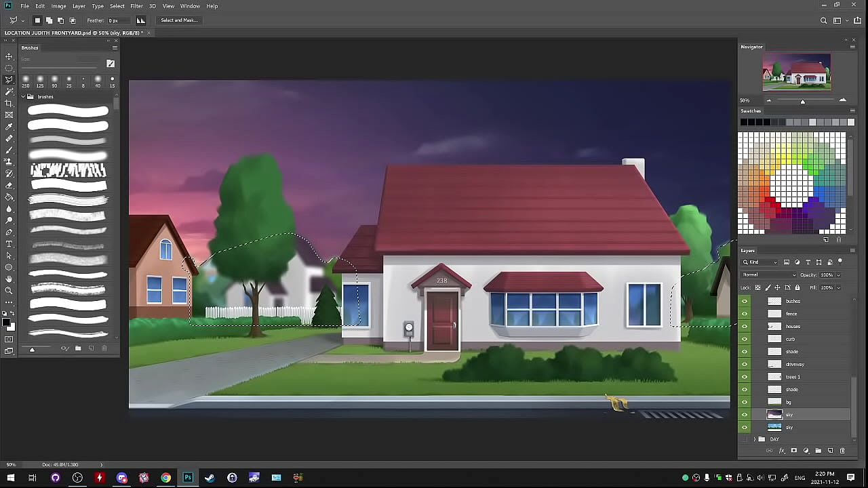Screen dimensions: 868x488
Task: Hide the bushes layer
Action: (745, 301)
